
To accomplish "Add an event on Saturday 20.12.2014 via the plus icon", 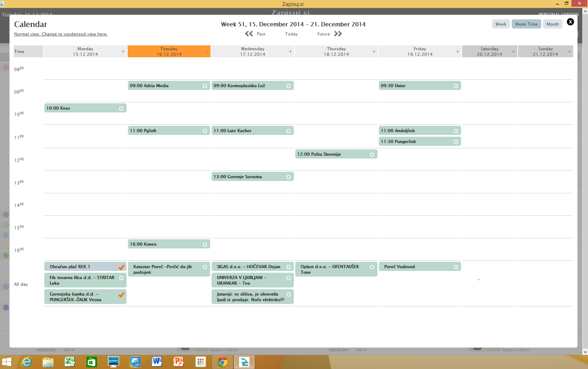I will pyautogui.click(x=513, y=51).
